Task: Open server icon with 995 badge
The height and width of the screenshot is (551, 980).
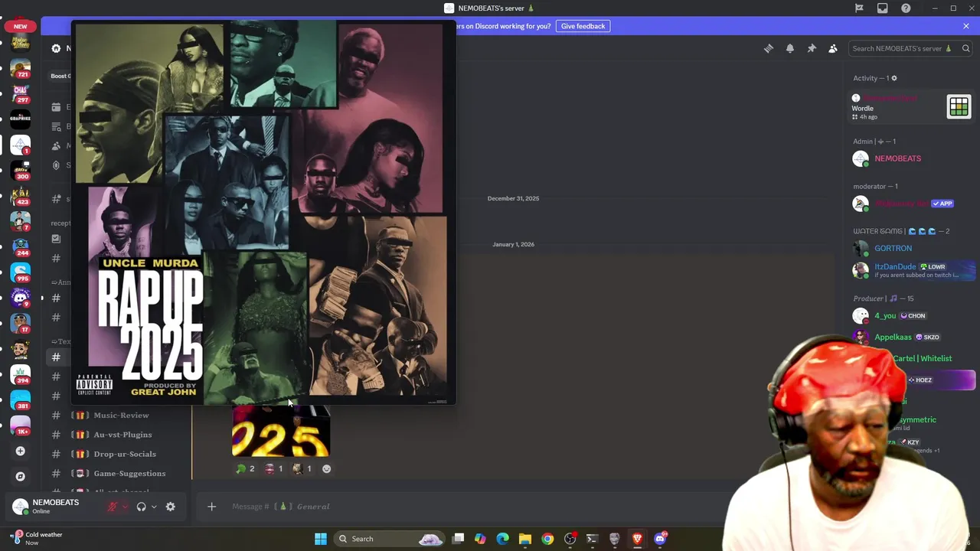Action: point(20,272)
